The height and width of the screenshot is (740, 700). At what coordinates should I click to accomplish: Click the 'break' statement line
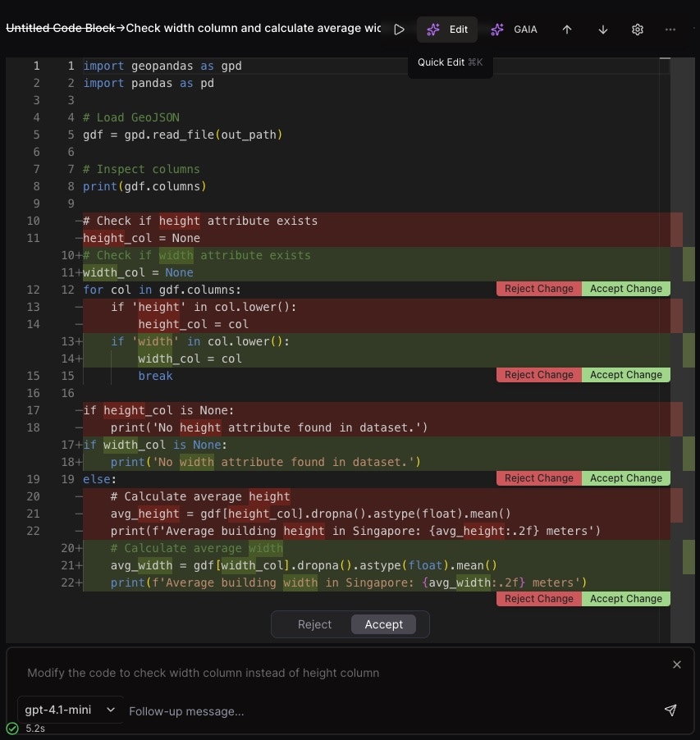click(155, 376)
